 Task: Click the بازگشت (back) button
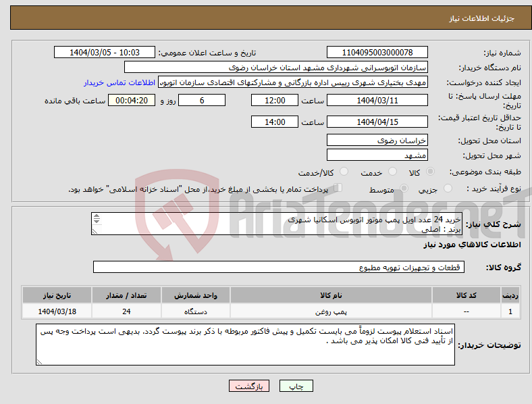point(249,386)
